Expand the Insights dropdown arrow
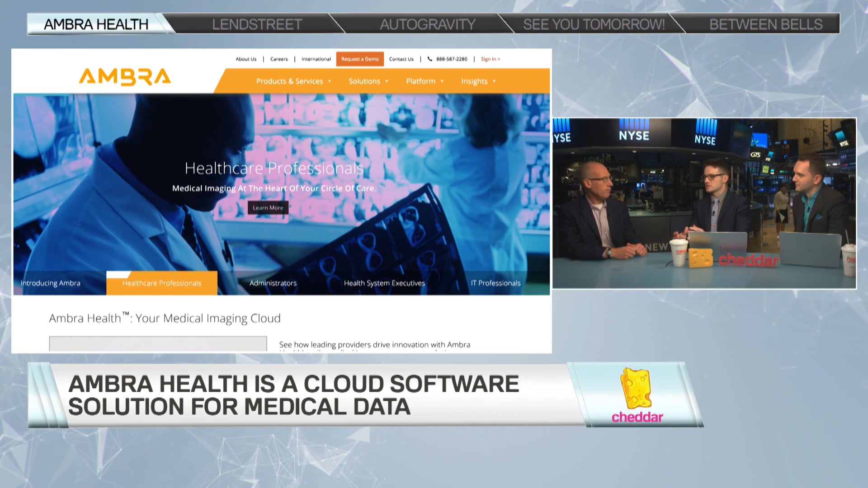This screenshot has height=488, width=868. pyautogui.click(x=494, y=81)
